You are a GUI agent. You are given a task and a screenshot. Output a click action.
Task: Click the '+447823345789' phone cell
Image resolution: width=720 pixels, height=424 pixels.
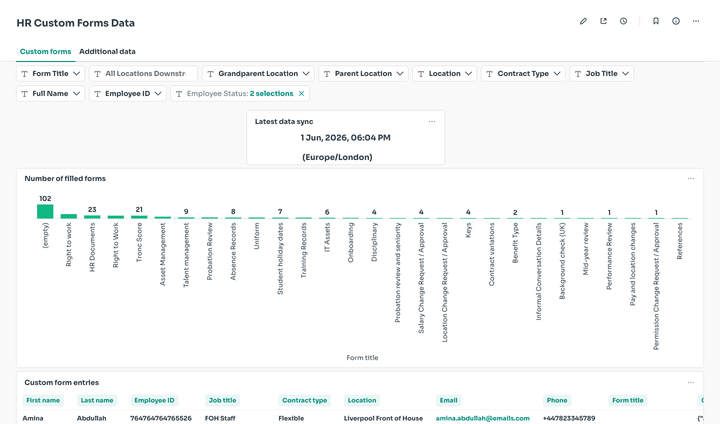coord(569,418)
